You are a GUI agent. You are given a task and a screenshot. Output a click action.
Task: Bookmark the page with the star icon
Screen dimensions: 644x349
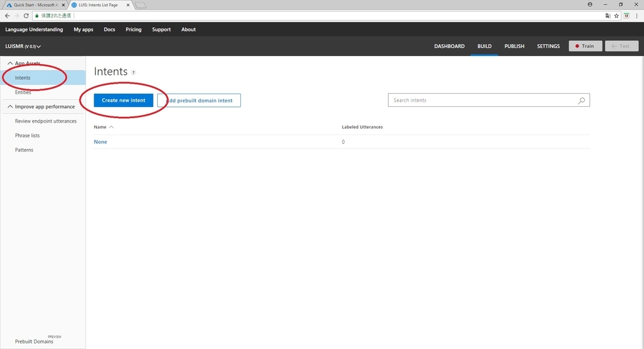coord(616,16)
